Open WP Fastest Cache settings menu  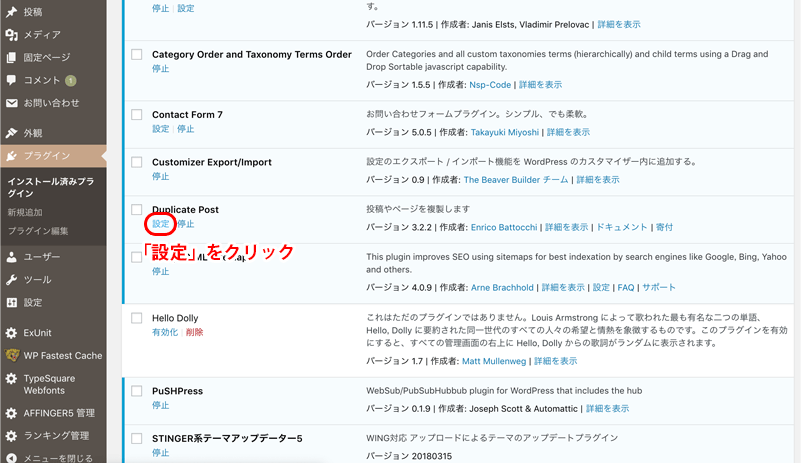point(63,356)
